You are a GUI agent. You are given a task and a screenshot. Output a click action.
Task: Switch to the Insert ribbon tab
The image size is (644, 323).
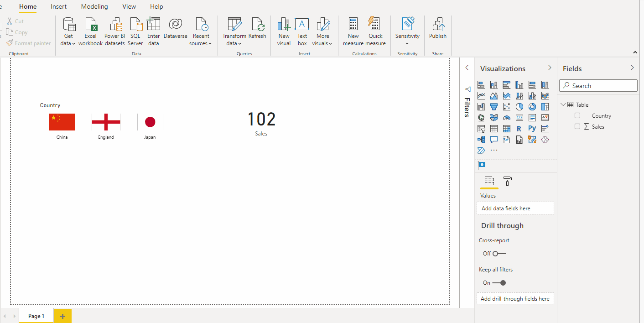(x=58, y=7)
